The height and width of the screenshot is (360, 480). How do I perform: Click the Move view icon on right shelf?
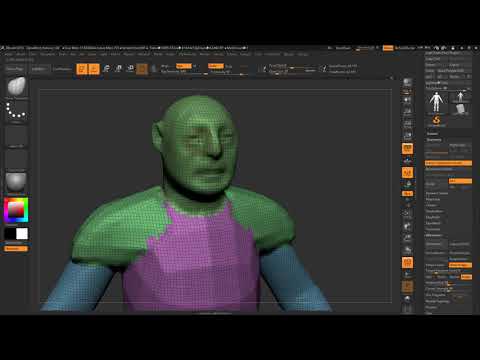tap(407, 226)
